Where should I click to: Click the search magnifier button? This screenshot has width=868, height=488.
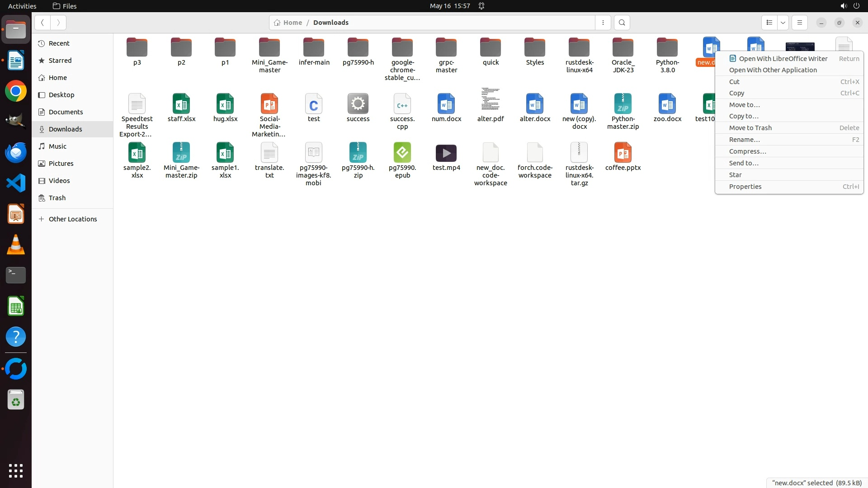[622, 23]
